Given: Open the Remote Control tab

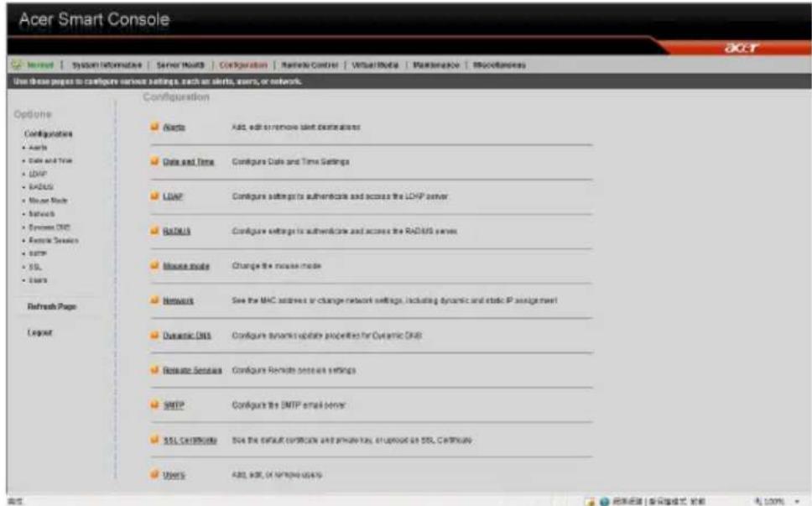Looking at the screenshot, I should click(310, 65).
